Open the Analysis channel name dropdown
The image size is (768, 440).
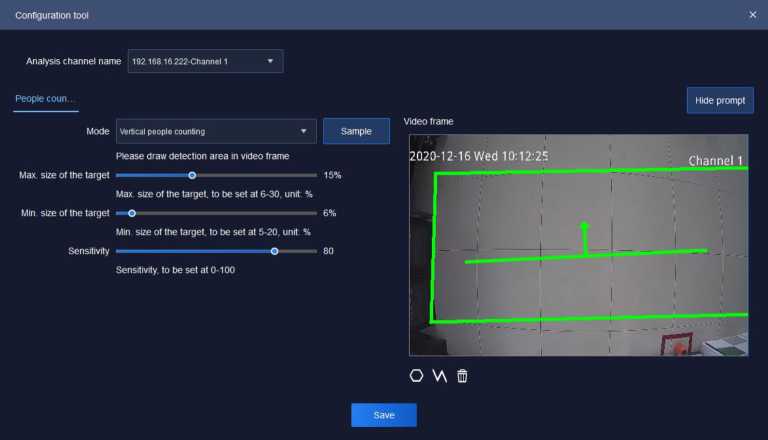pyautogui.click(x=205, y=62)
